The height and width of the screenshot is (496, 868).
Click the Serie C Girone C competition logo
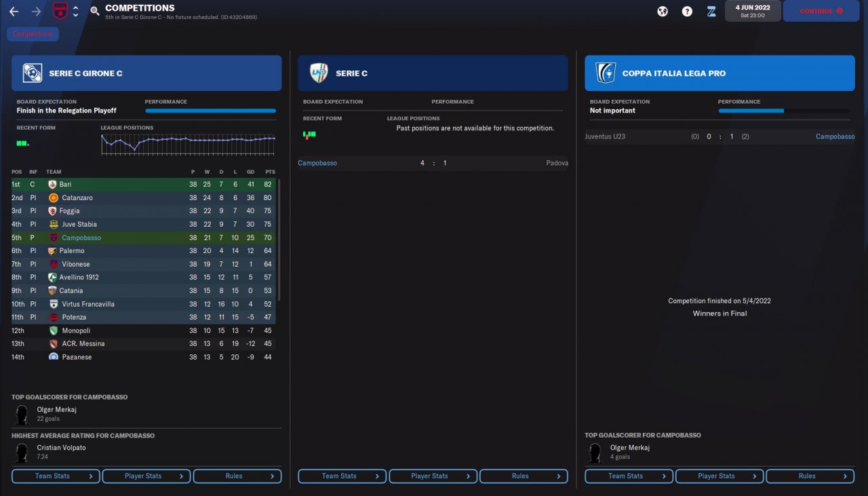point(33,73)
